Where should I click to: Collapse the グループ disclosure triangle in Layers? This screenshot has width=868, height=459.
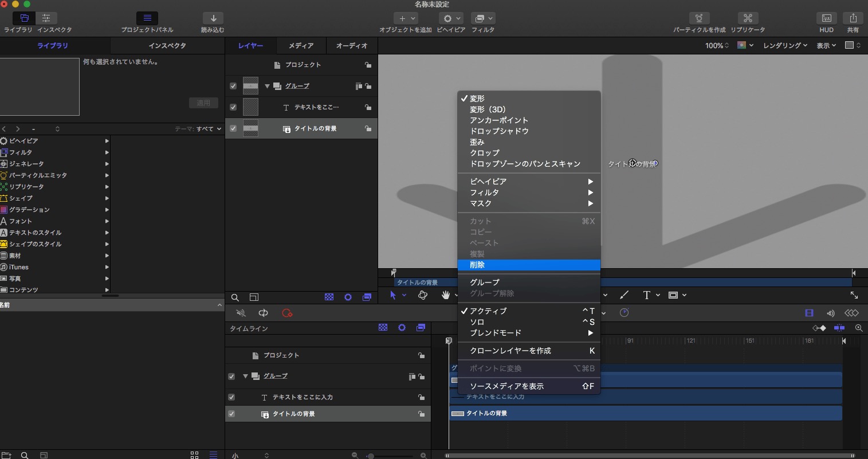pyautogui.click(x=267, y=86)
